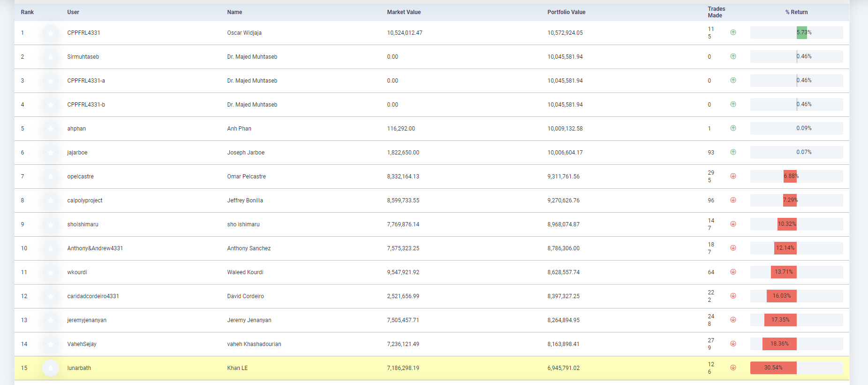
Task: Click the name Anthony Sanchez
Action: (249, 248)
